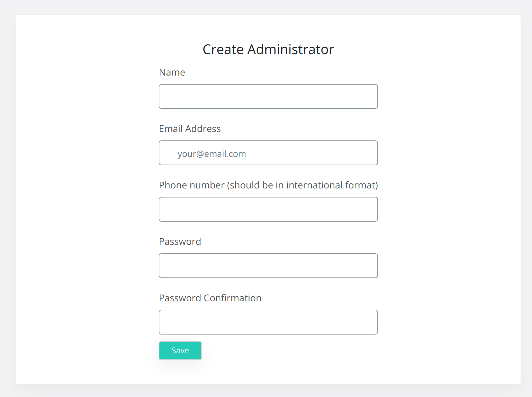The width and height of the screenshot is (532, 397).
Task: Click the Create Administrator heading
Action: [x=268, y=49]
